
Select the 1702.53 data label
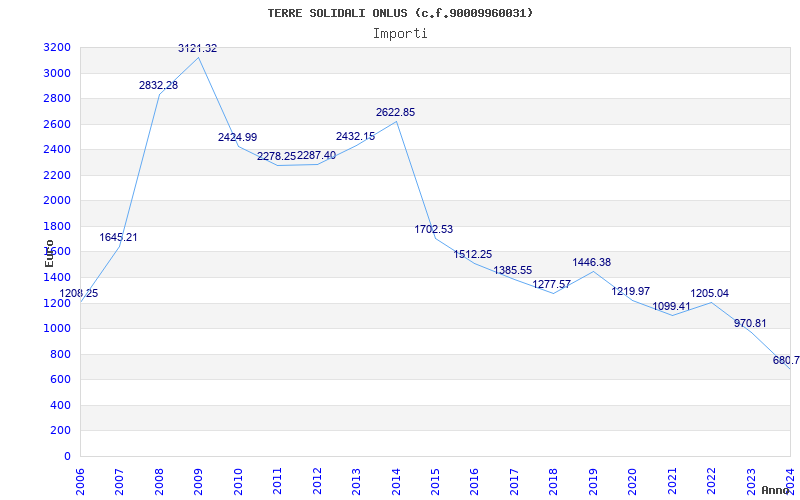(434, 229)
